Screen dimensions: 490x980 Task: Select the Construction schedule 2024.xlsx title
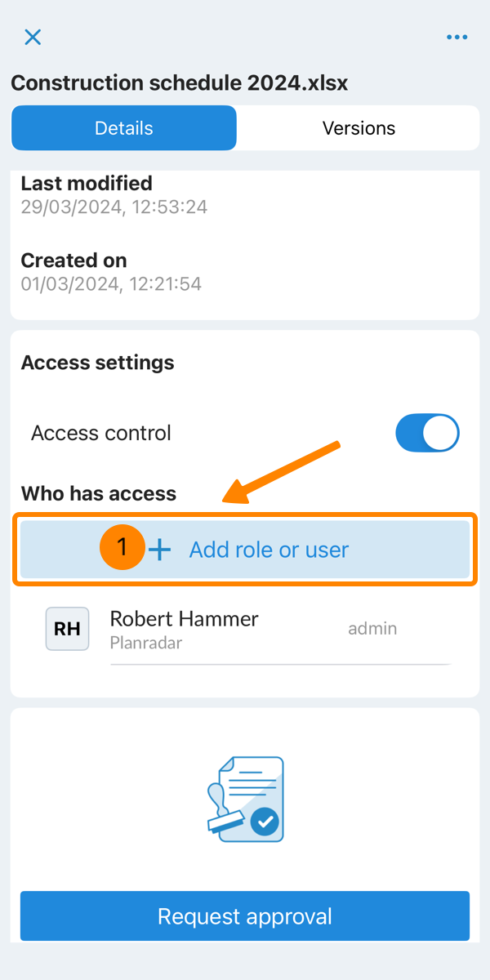click(x=180, y=83)
